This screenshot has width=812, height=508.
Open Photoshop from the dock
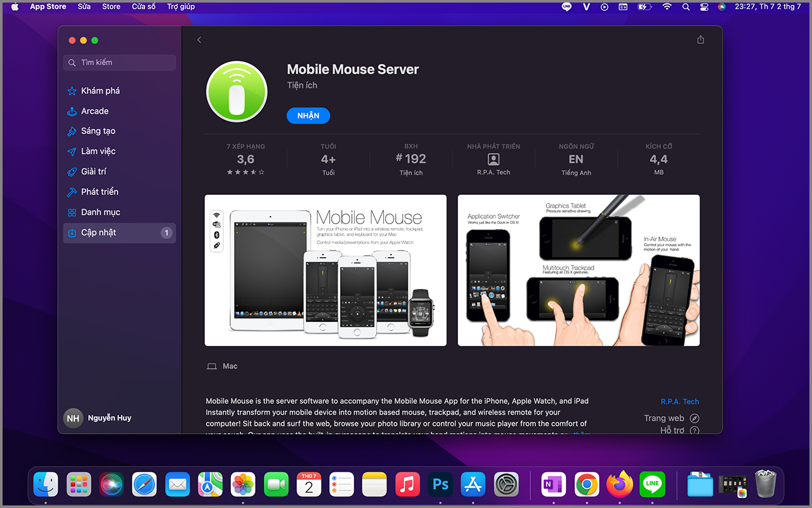point(440,485)
